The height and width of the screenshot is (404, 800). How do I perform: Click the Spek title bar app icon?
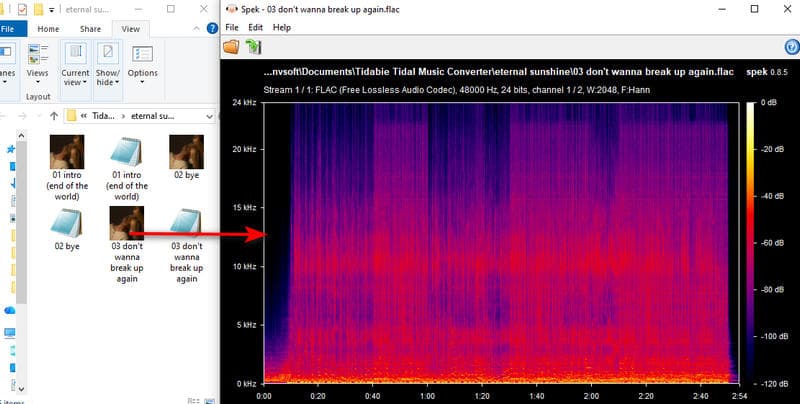click(231, 9)
